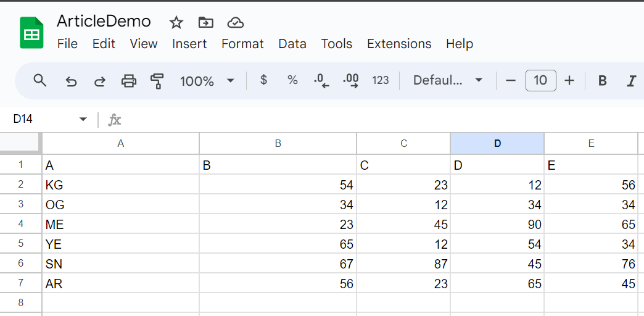Select the value 54 in KG row
Screen dimensions: 644x316
(x=278, y=185)
